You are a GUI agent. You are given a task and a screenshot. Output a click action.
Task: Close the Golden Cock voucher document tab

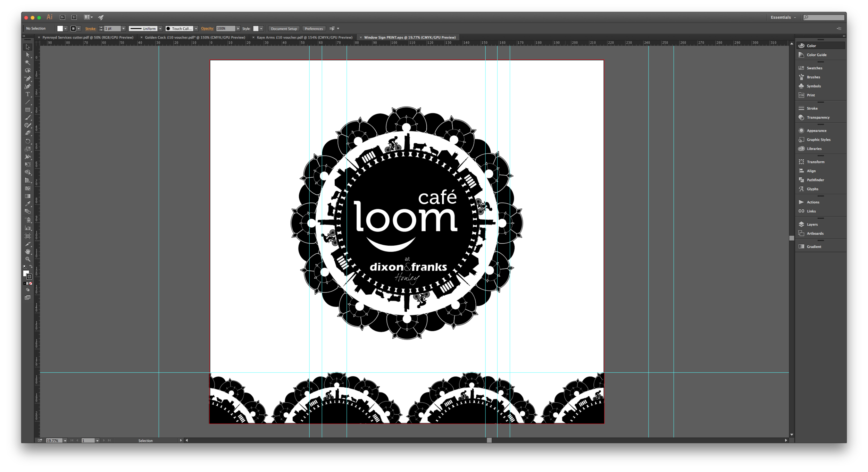pos(141,37)
